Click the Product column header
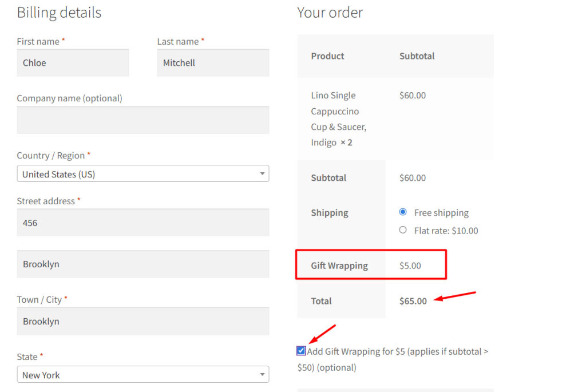 327,56
